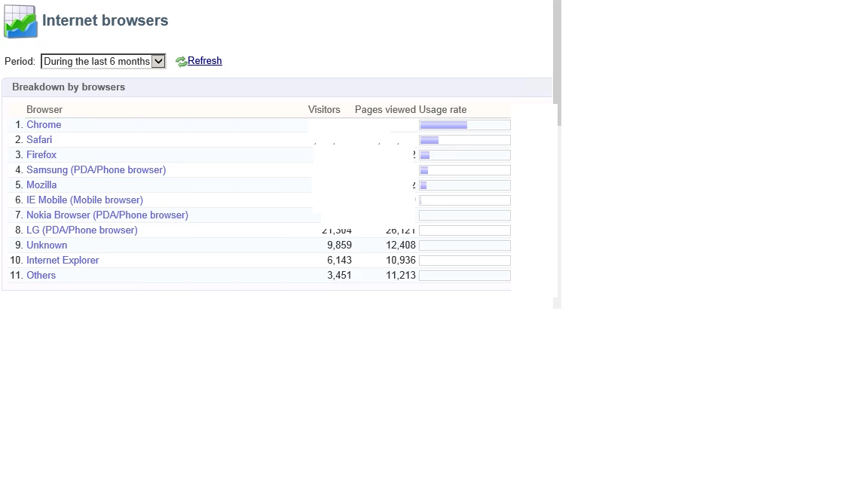Open the Internet Explorer link

coord(63,260)
